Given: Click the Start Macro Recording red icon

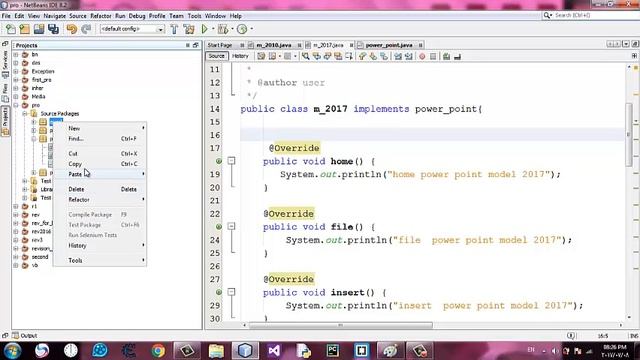Looking at the screenshot, I should tap(422, 56).
